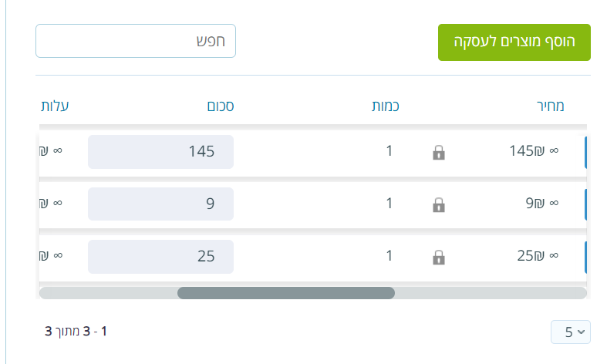
Task: Click the lock icon in the 25 row
Action: [439, 257]
